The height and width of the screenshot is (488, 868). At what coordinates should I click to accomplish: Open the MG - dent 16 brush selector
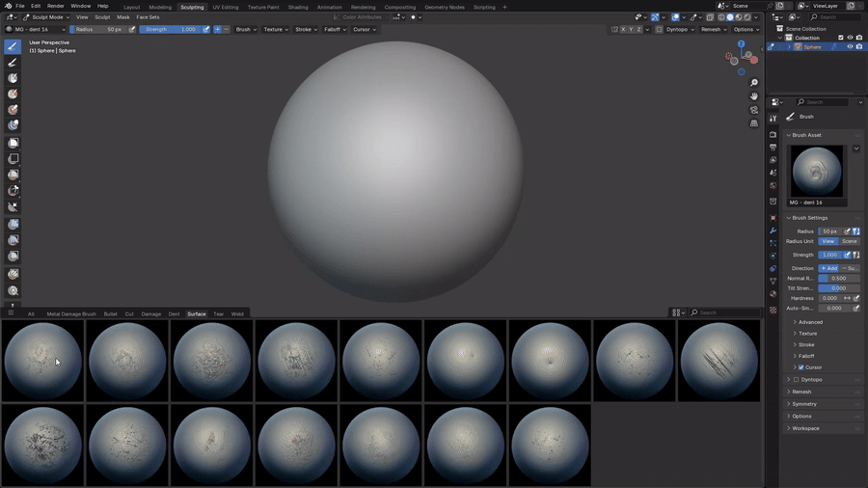point(36,29)
